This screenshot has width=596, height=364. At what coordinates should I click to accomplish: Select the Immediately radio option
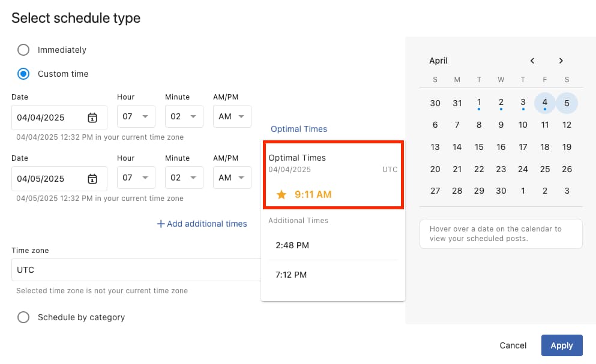point(23,50)
